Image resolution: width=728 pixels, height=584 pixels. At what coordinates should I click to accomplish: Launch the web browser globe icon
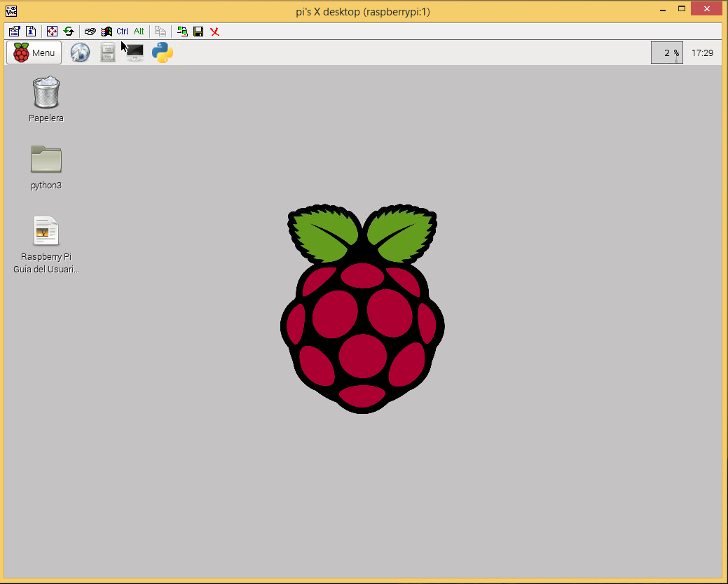(80, 53)
